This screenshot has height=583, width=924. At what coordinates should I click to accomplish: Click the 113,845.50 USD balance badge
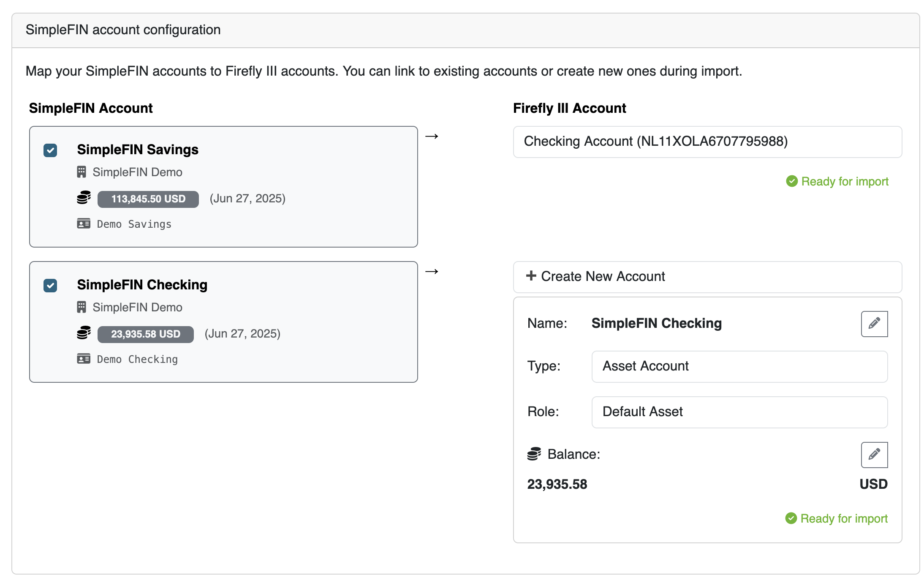tap(148, 199)
